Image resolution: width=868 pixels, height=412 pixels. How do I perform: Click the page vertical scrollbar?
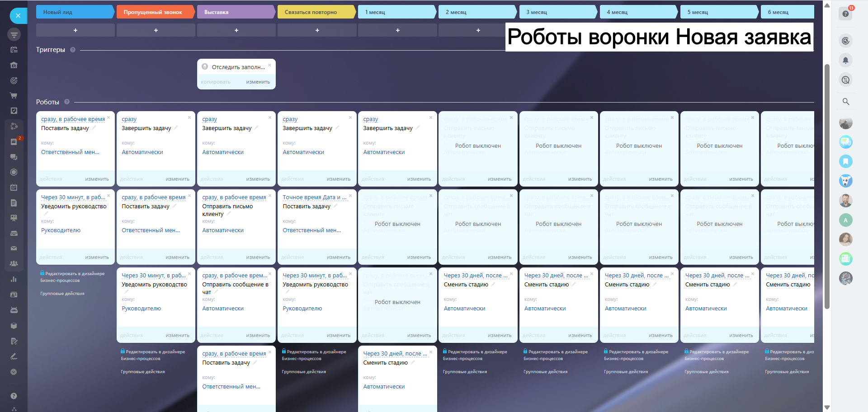(827, 186)
